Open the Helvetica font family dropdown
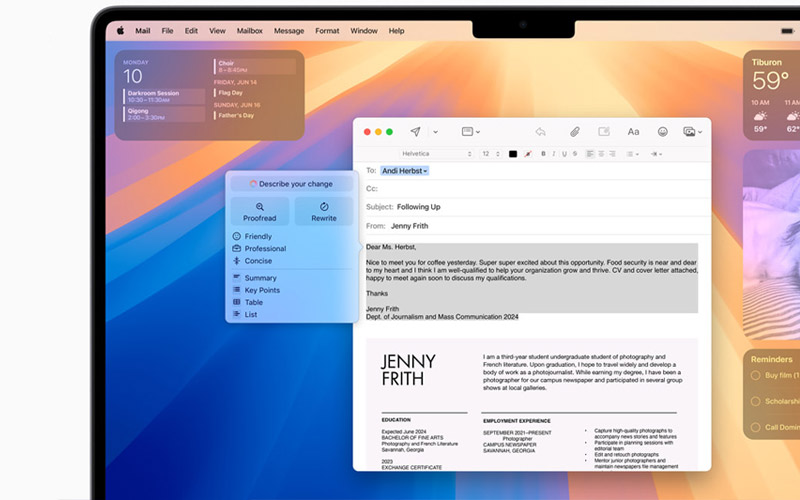800x500 pixels. [436, 154]
